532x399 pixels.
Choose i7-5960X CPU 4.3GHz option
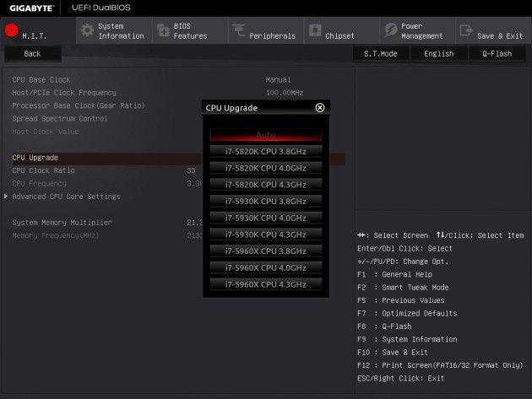[x=266, y=284]
